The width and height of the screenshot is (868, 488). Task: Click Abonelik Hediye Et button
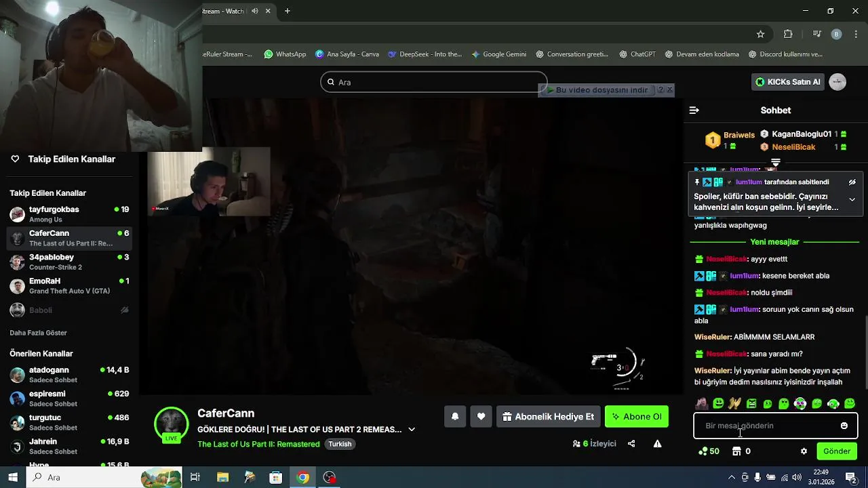[549, 417]
